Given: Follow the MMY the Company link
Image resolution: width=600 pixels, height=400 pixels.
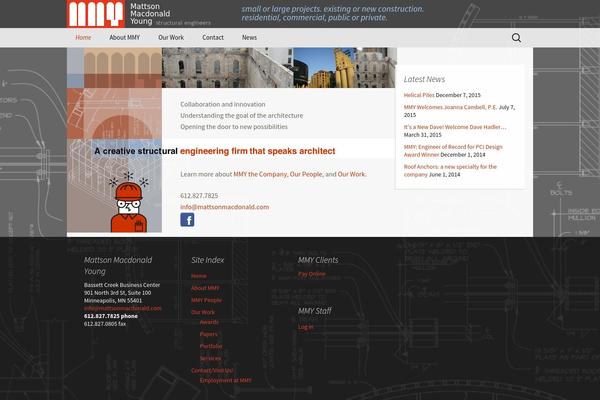Looking at the screenshot, I should tap(260, 174).
